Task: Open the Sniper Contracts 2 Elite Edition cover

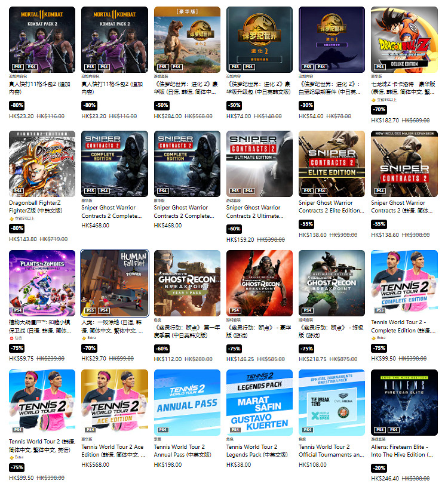Action: coord(332,164)
